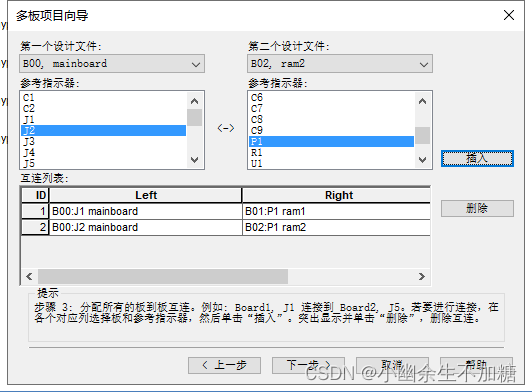The height and width of the screenshot is (392, 532).
Task: Click cell B00:J1 mainboard
Action: tap(146, 211)
